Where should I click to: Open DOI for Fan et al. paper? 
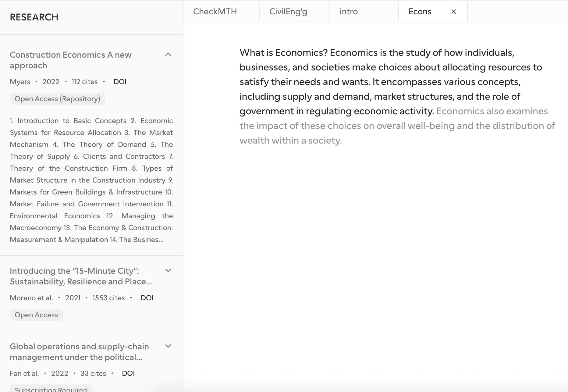[x=128, y=373]
